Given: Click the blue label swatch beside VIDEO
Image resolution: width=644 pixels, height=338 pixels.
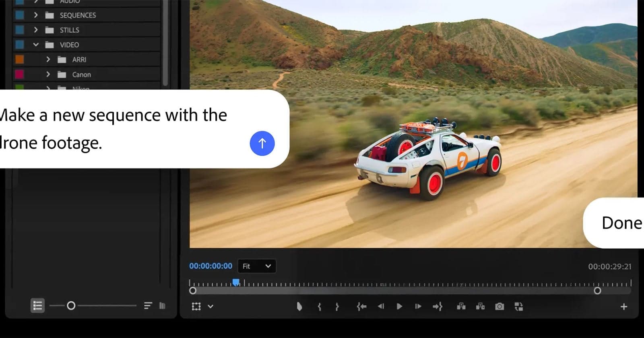Looking at the screenshot, I should tap(19, 45).
